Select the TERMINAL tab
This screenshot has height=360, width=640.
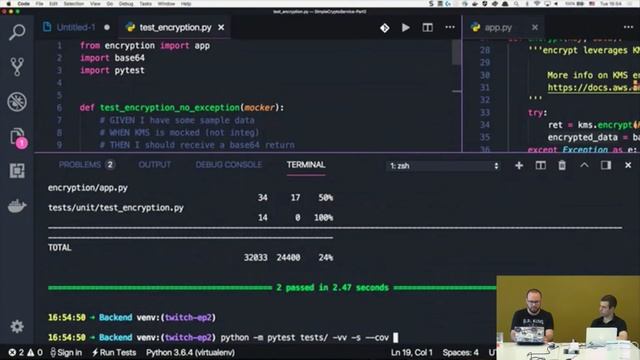coord(306,164)
